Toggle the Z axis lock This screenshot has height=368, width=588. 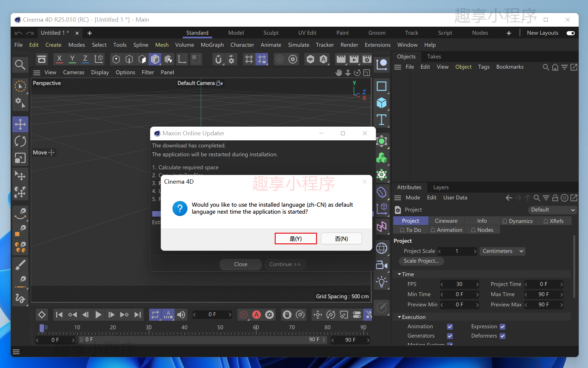click(x=85, y=59)
